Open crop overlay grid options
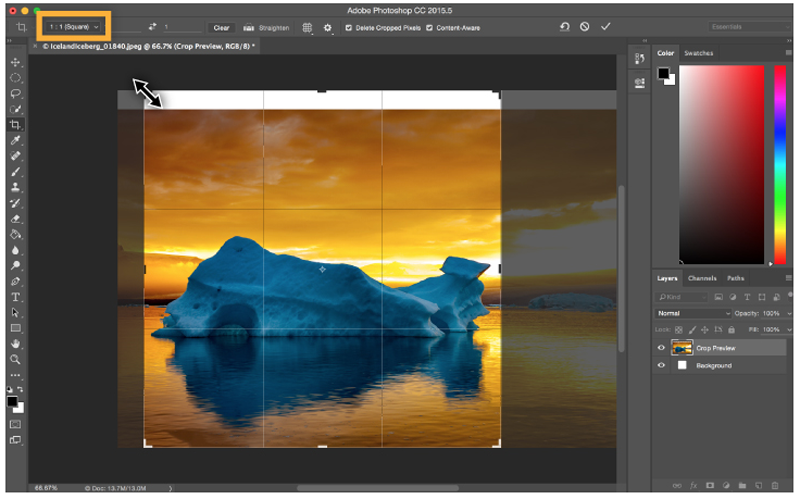 tap(307, 28)
